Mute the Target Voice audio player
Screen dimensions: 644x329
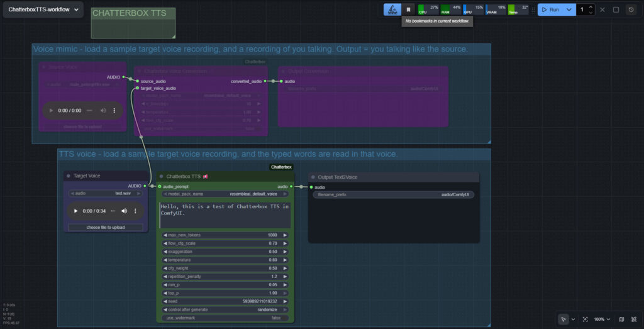pos(124,211)
